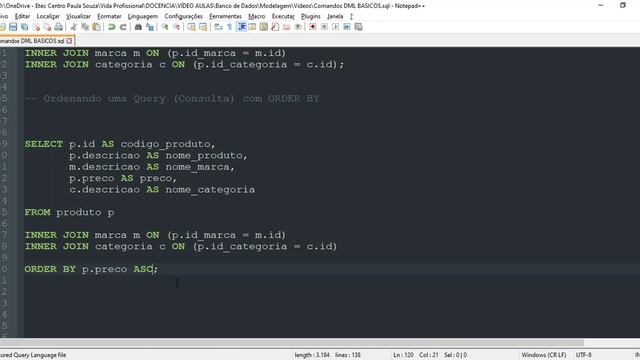
Task: Place cursor on ORDER BY p.preco ASC line
Action: (x=91, y=269)
